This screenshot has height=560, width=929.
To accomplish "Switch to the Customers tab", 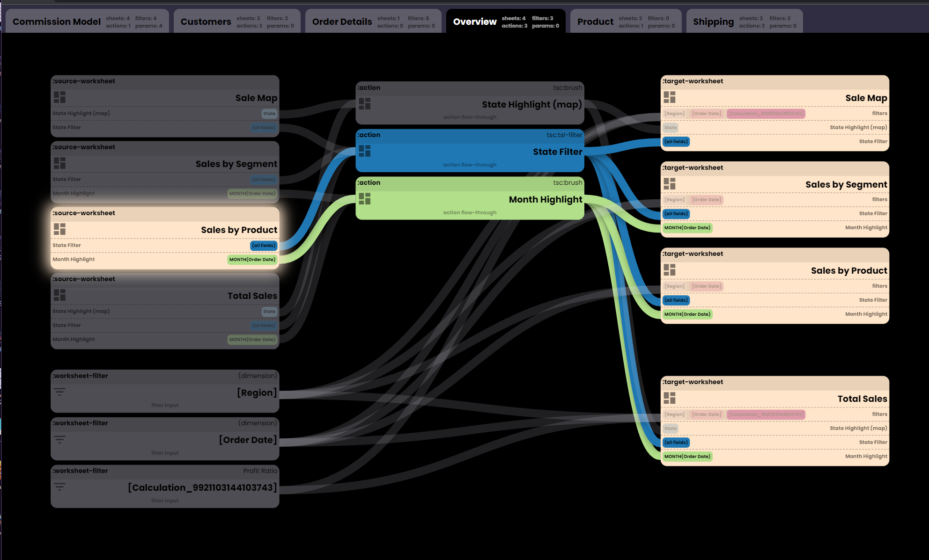I will point(206,21).
